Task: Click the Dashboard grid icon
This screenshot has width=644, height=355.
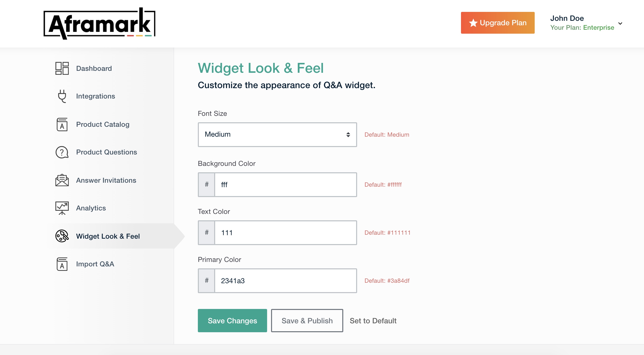Action: point(62,68)
